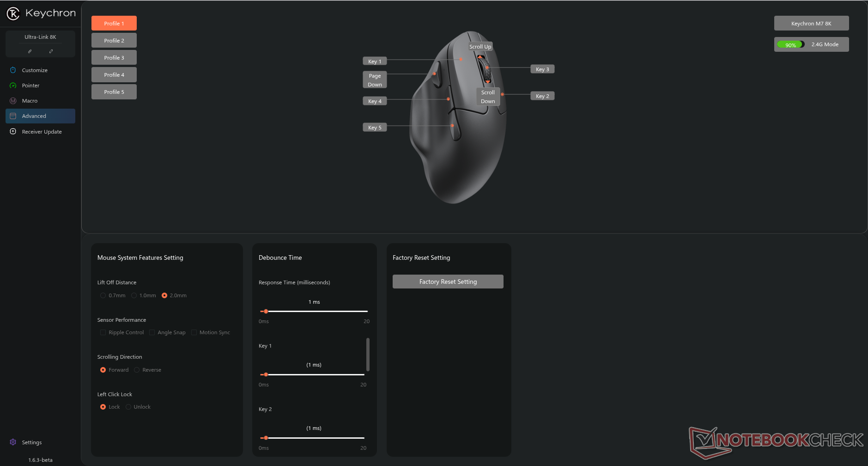The image size is (868, 466).
Task: Choose Reverse scrolling direction
Action: [137, 370]
